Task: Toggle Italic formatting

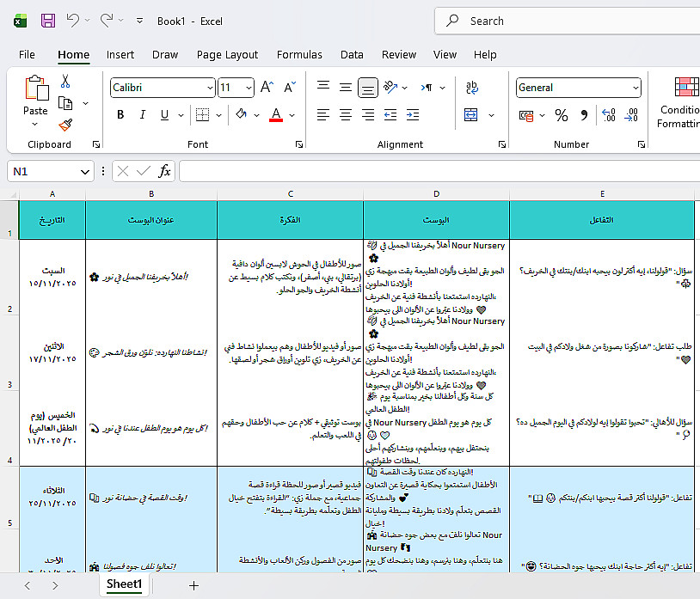Action: pyautogui.click(x=143, y=114)
